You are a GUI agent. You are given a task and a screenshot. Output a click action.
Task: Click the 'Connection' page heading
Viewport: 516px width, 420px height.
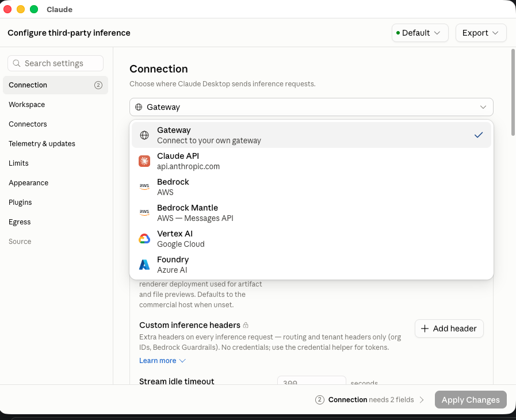[x=159, y=69]
